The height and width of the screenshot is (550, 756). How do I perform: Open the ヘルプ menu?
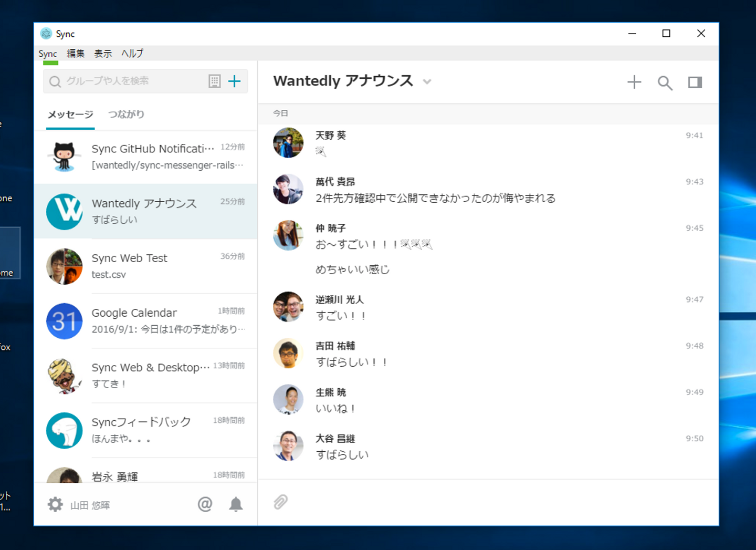pyautogui.click(x=132, y=54)
